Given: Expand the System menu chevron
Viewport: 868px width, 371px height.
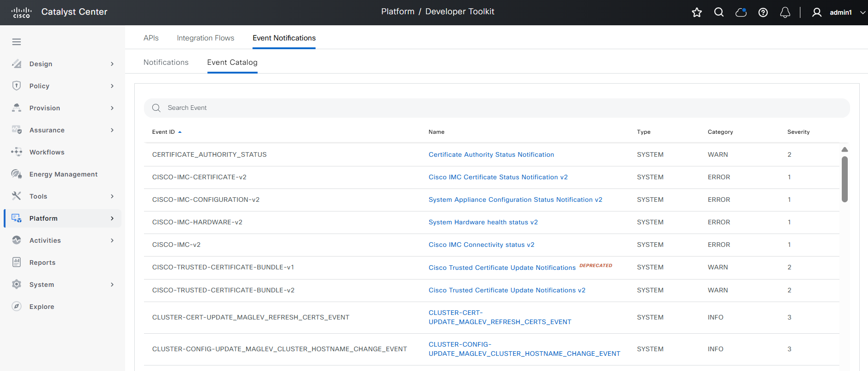Looking at the screenshot, I should point(112,285).
